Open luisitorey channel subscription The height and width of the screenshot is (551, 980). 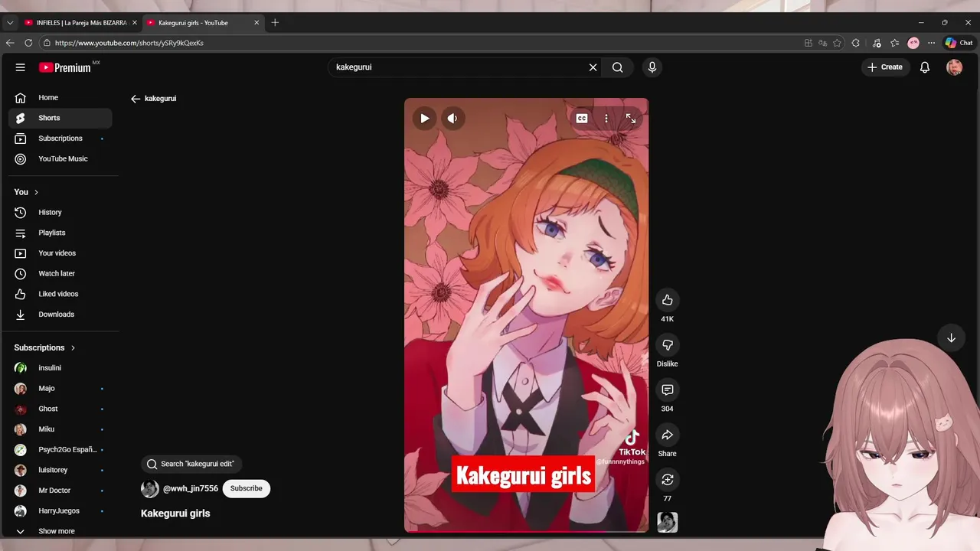[60, 470]
